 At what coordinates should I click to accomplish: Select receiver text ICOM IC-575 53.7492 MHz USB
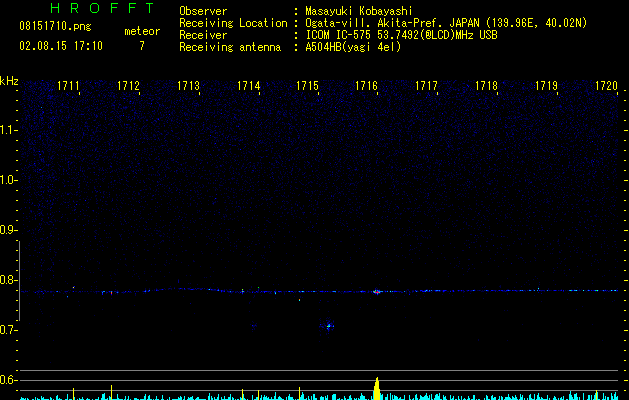(401, 35)
